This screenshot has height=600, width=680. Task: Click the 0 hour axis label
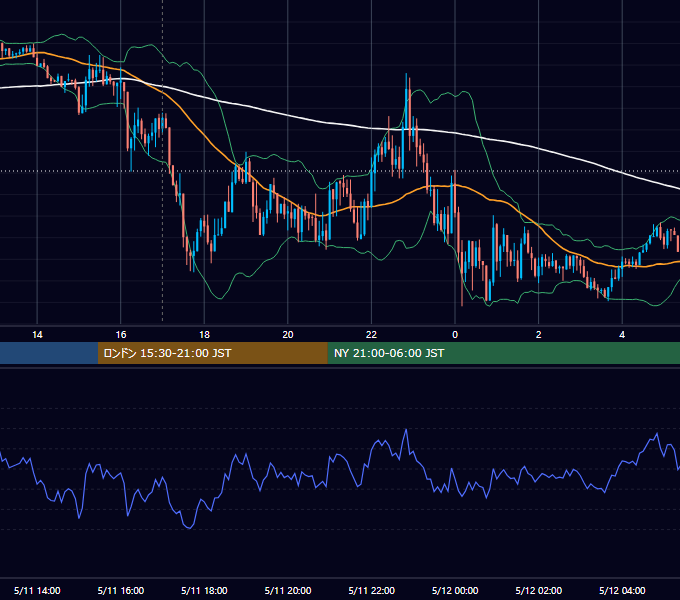(x=455, y=335)
